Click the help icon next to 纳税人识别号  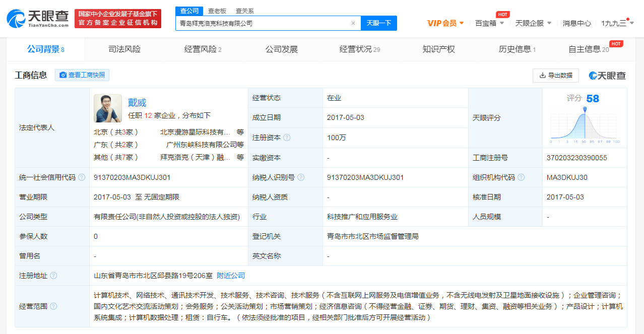pyautogui.click(x=301, y=177)
